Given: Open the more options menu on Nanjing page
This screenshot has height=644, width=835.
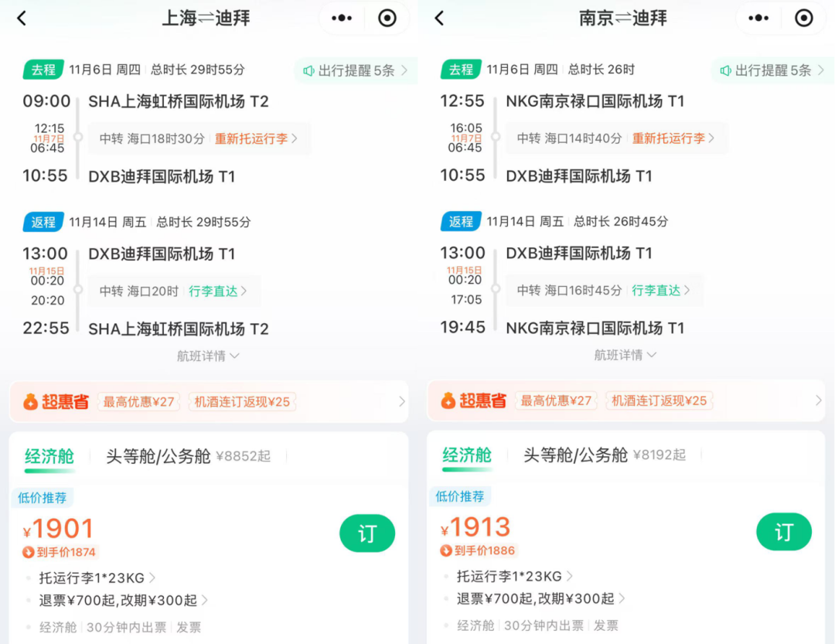Looking at the screenshot, I should [x=758, y=17].
